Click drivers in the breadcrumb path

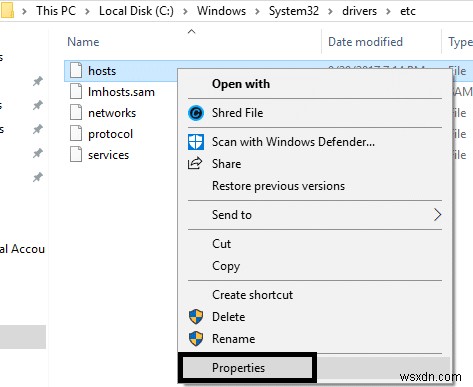click(359, 11)
